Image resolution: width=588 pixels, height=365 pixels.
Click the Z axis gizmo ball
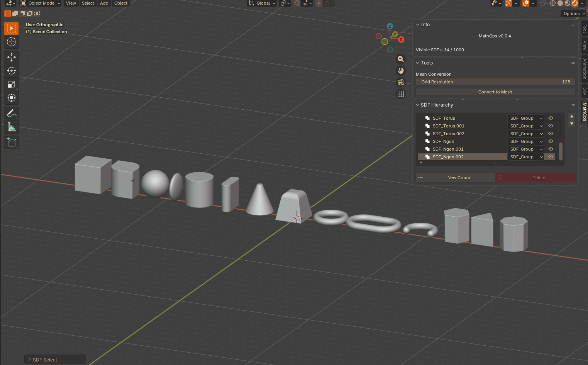point(390,26)
